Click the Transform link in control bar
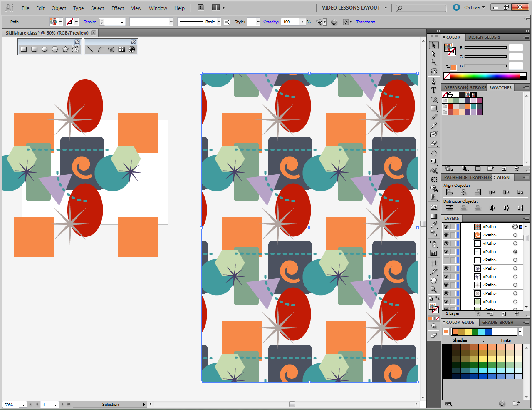 click(x=365, y=22)
